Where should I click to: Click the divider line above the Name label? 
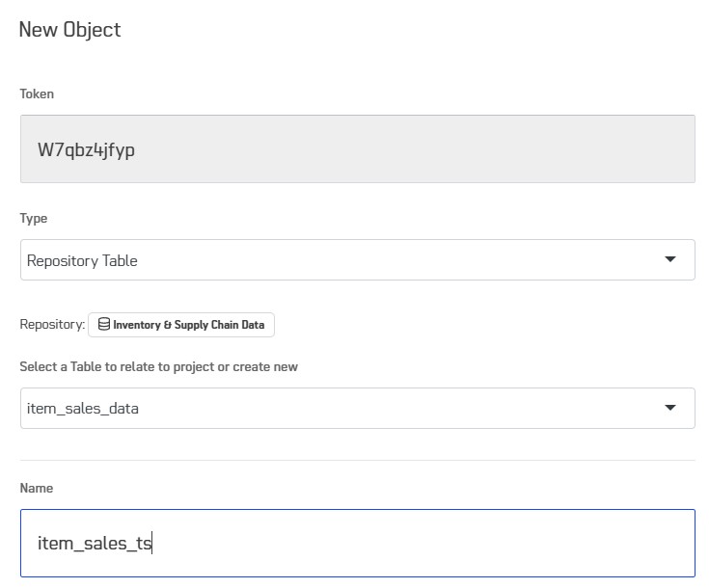pyautogui.click(x=357, y=460)
